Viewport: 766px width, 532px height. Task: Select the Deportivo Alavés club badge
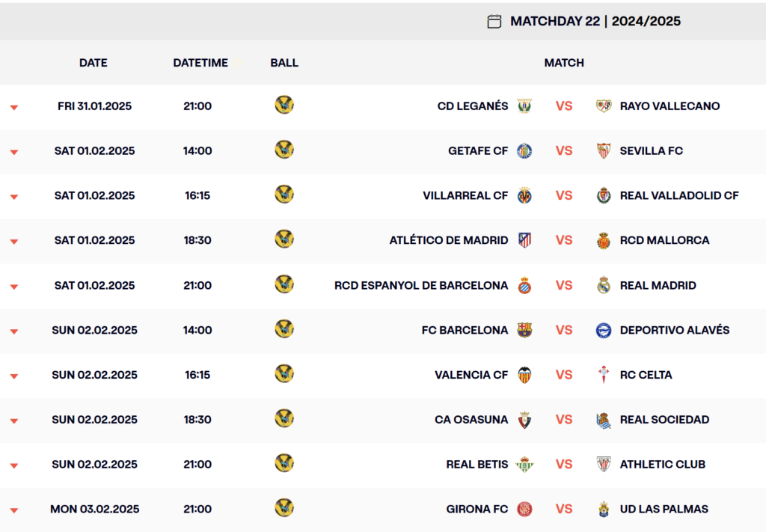click(604, 330)
